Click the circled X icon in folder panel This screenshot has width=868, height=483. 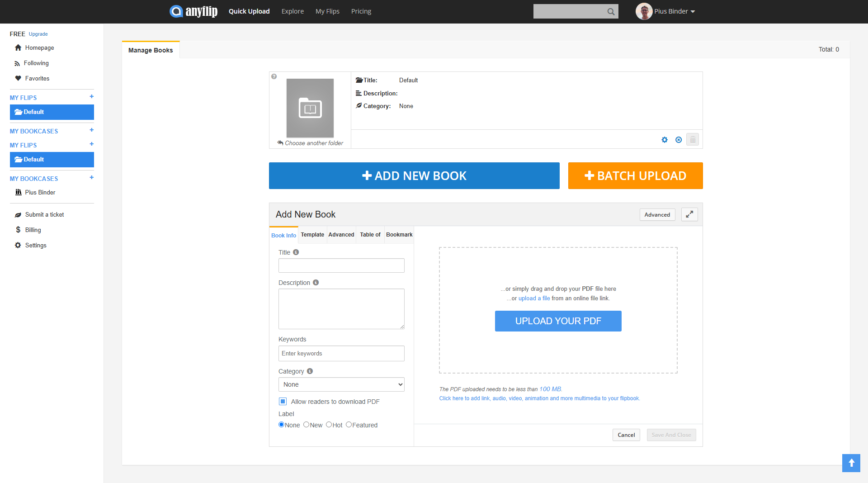coord(679,140)
